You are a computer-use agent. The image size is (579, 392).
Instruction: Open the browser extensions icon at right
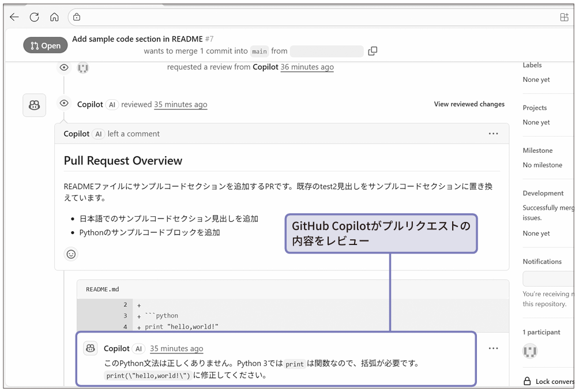[564, 17]
